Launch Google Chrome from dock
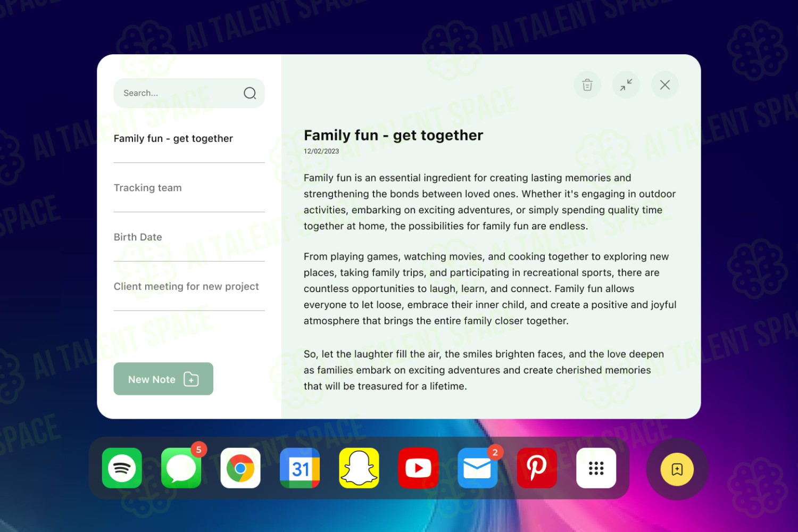The width and height of the screenshot is (798, 532). tap(240, 468)
